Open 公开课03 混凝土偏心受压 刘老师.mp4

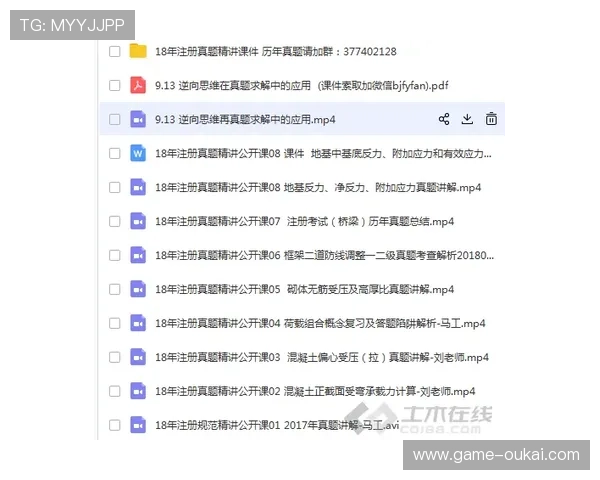coord(322,358)
